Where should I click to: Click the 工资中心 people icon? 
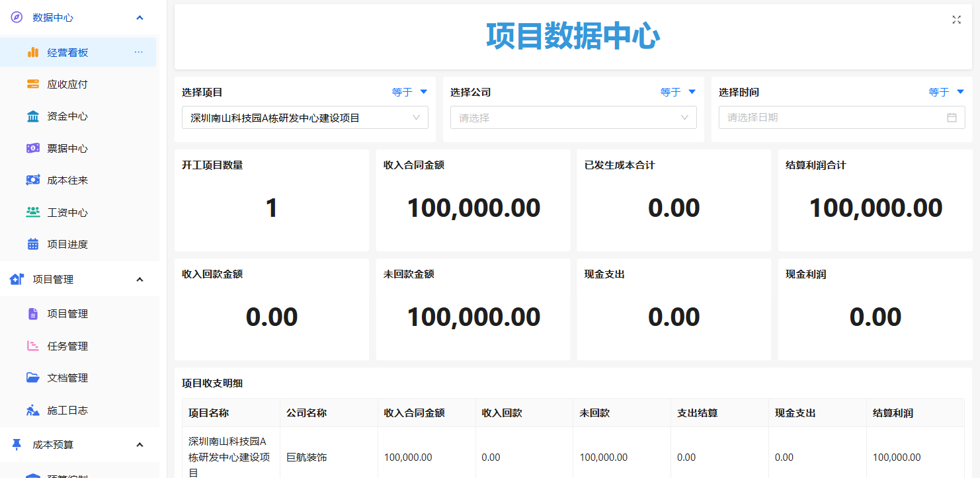33,212
